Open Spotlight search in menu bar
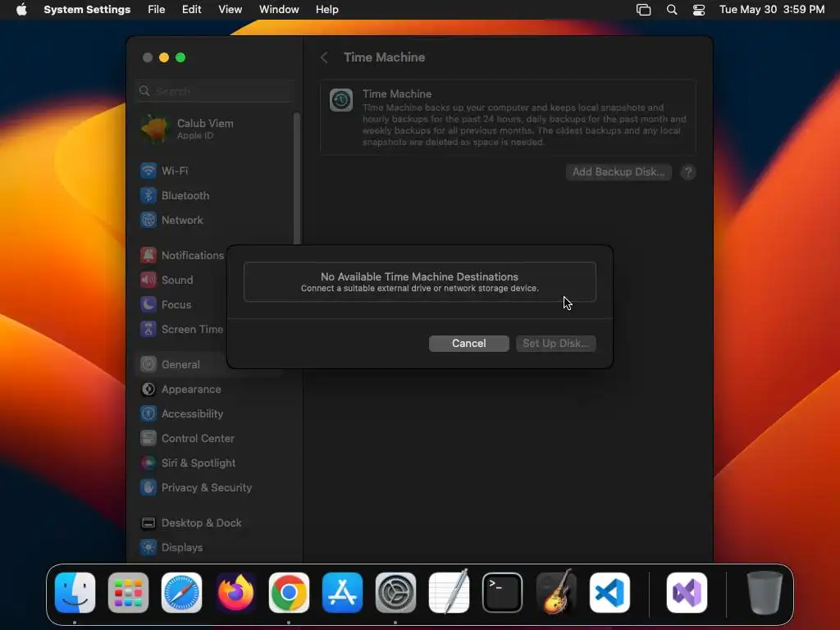 point(672,10)
